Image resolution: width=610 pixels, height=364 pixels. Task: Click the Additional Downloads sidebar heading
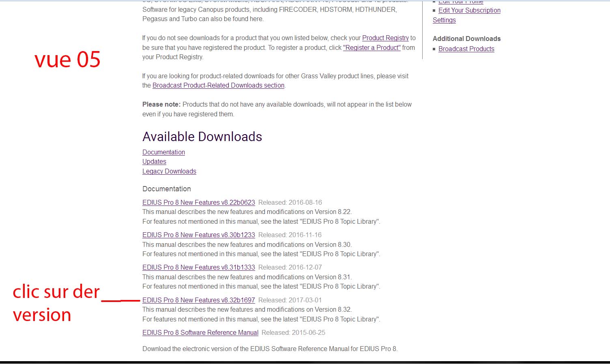[x=466, y=39]
